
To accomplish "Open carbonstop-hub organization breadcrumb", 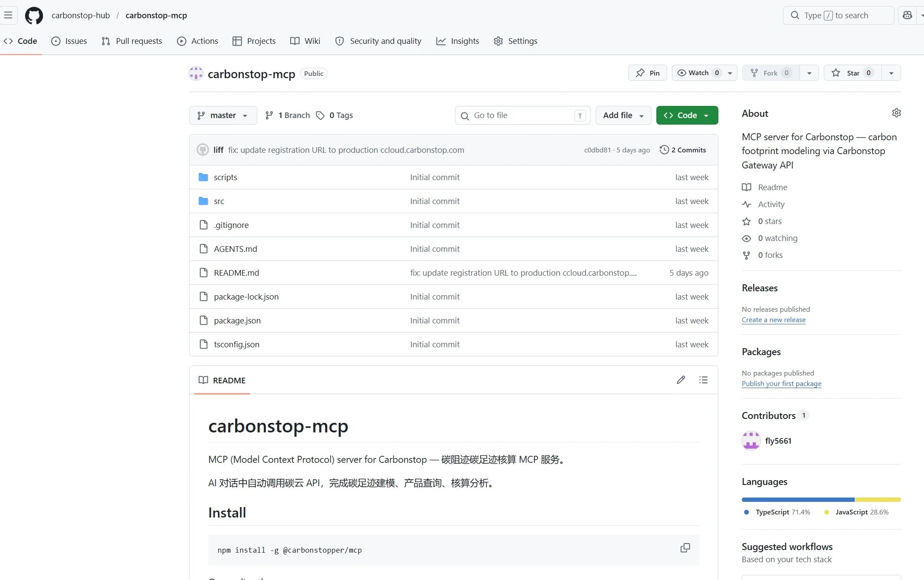I will pos(81,16).
